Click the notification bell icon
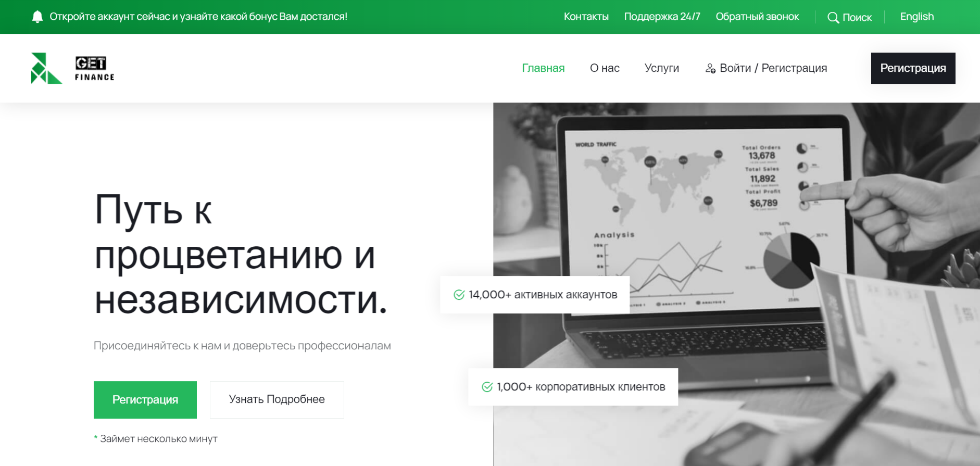This screenshot has height=466, width=980. click(x=37, y=17)
